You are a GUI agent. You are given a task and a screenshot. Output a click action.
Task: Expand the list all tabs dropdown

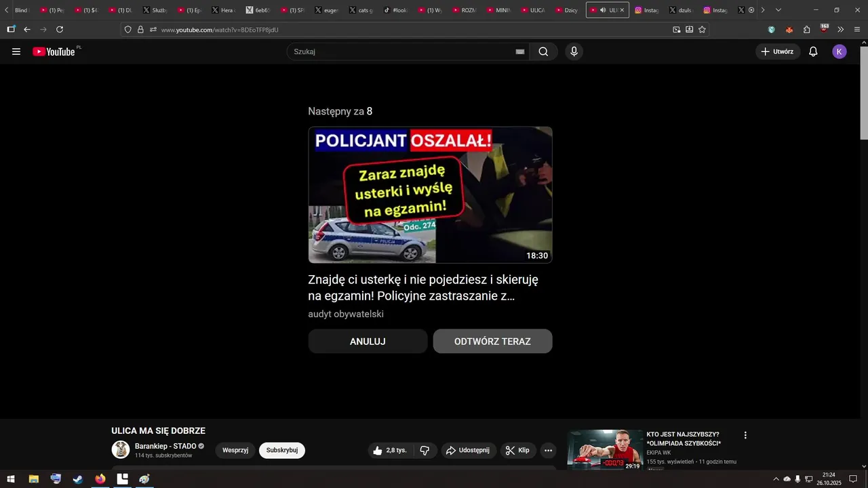tap(778, 10)
